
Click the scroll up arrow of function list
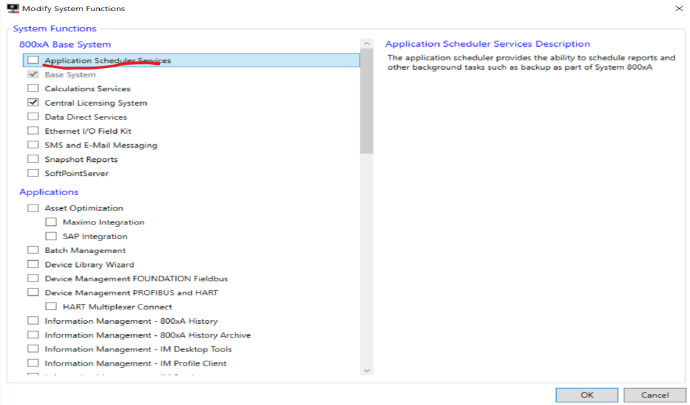367,44
